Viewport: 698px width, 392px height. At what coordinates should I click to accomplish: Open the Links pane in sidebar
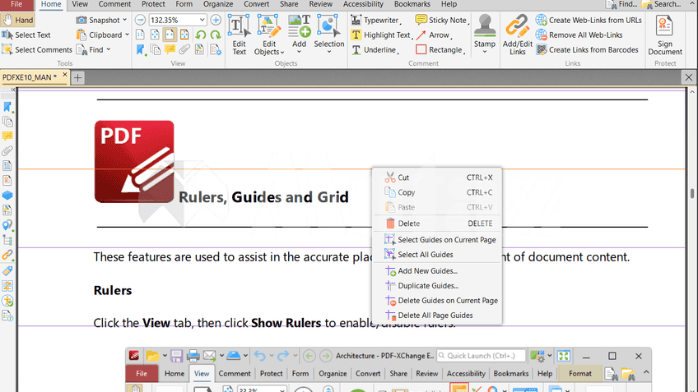click(8, 255)
